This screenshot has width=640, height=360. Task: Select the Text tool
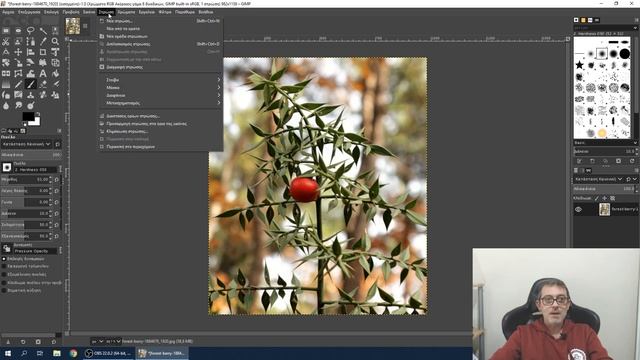43,73
